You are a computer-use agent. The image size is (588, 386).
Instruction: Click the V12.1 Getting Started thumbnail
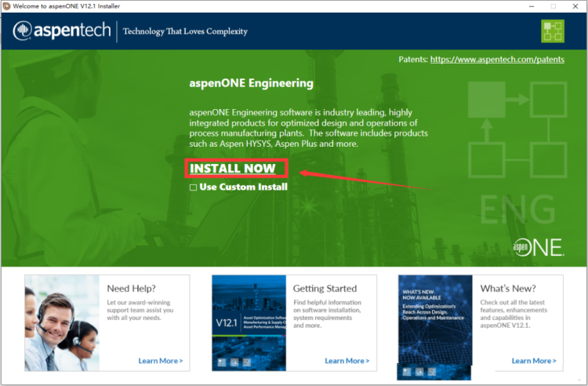(x=249, y=323)
